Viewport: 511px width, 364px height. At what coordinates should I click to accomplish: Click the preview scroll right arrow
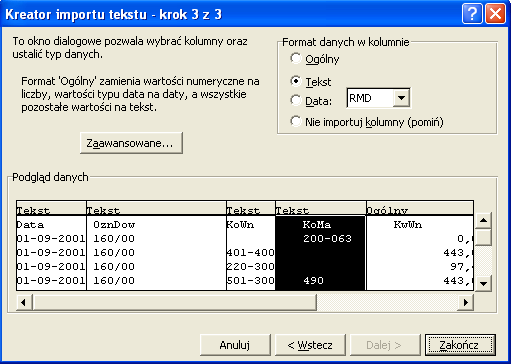click(x=466, y=303)
